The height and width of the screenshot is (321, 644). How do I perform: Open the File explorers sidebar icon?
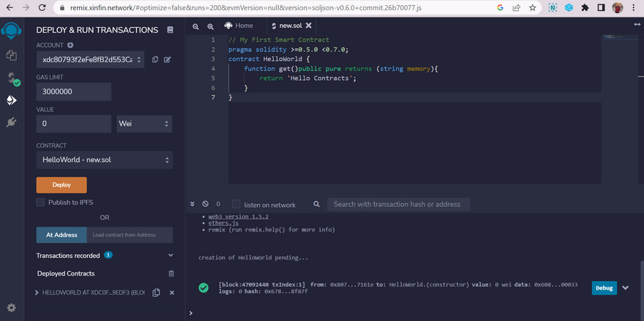point(11,55)
